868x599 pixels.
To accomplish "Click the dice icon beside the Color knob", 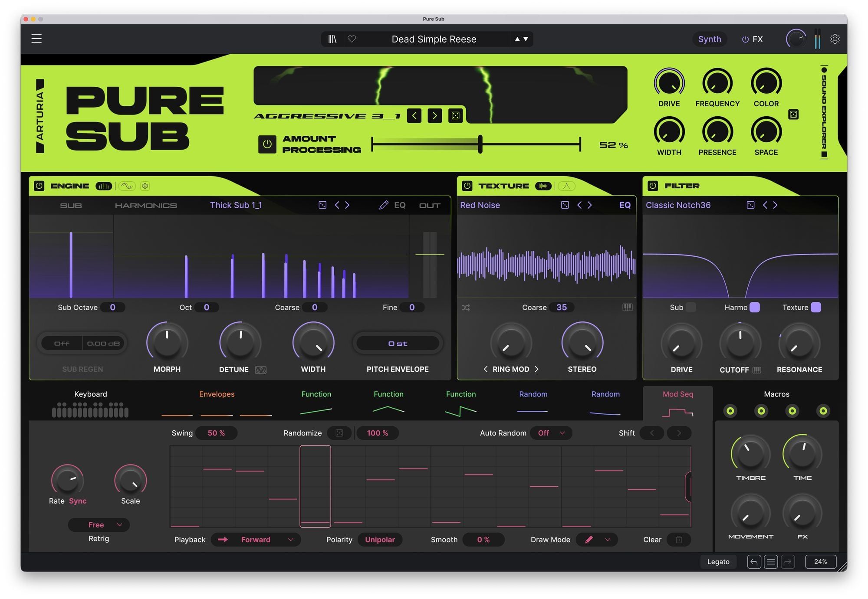I will point(793,115).
